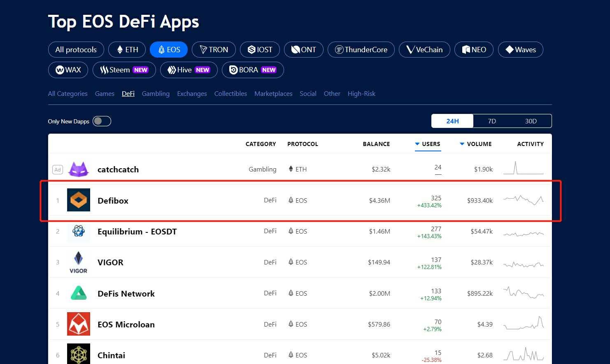Toggle the Only New Dapps switch
The width and height of the screenshot is (610, 364).
tap(102, 121)
